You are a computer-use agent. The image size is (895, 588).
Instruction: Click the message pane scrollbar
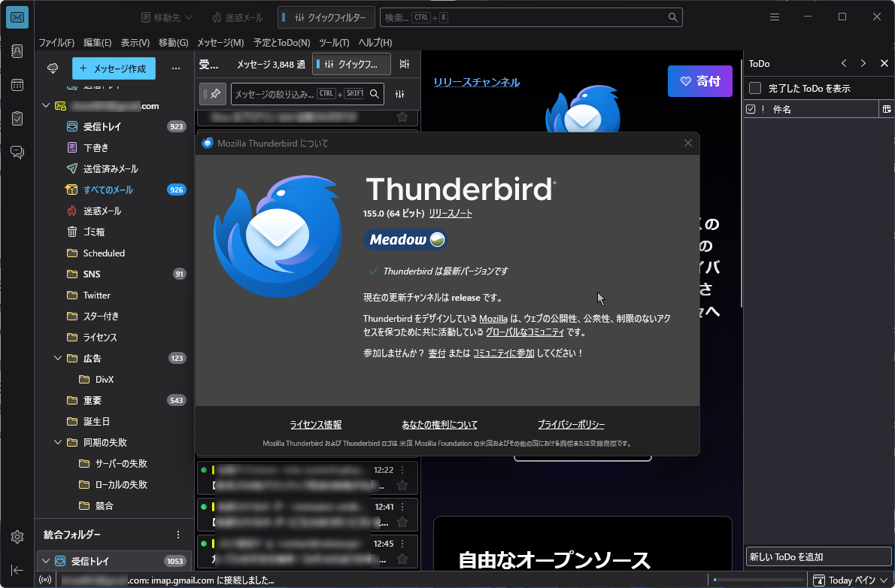(740, 183)
